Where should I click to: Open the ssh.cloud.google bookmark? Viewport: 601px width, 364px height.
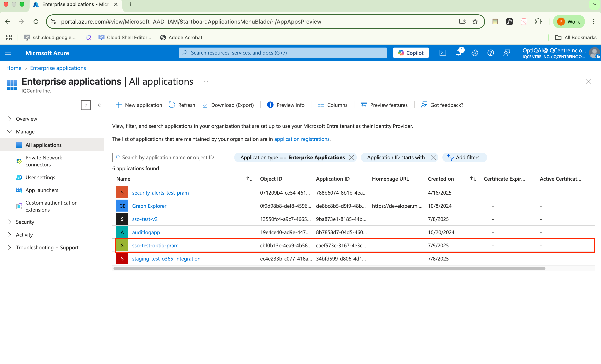tap(50, 37)
